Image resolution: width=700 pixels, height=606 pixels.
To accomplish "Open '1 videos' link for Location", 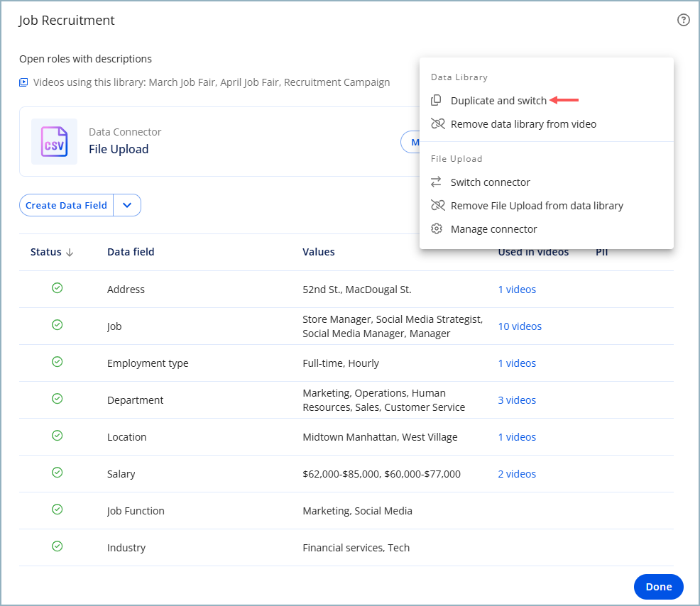I will (517, 437).
